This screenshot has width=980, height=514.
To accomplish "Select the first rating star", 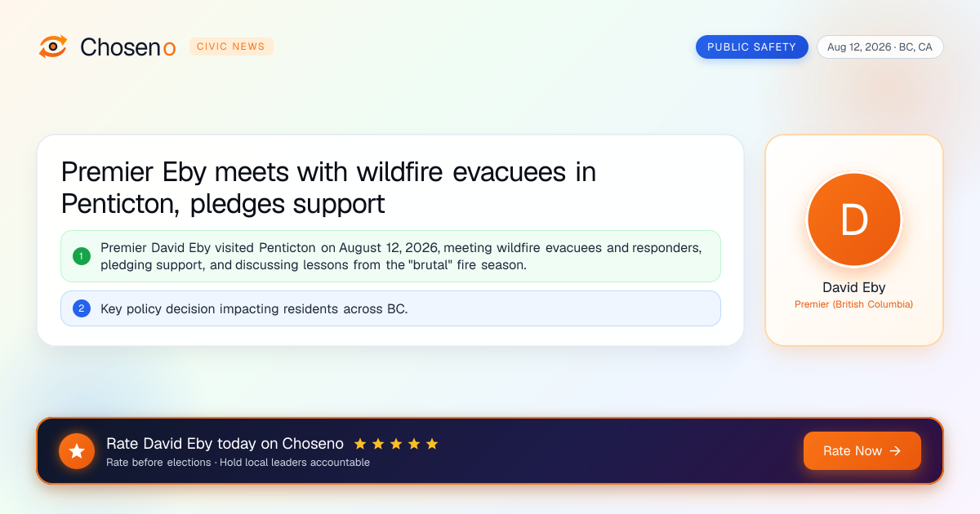I will [x=360, y=444].
